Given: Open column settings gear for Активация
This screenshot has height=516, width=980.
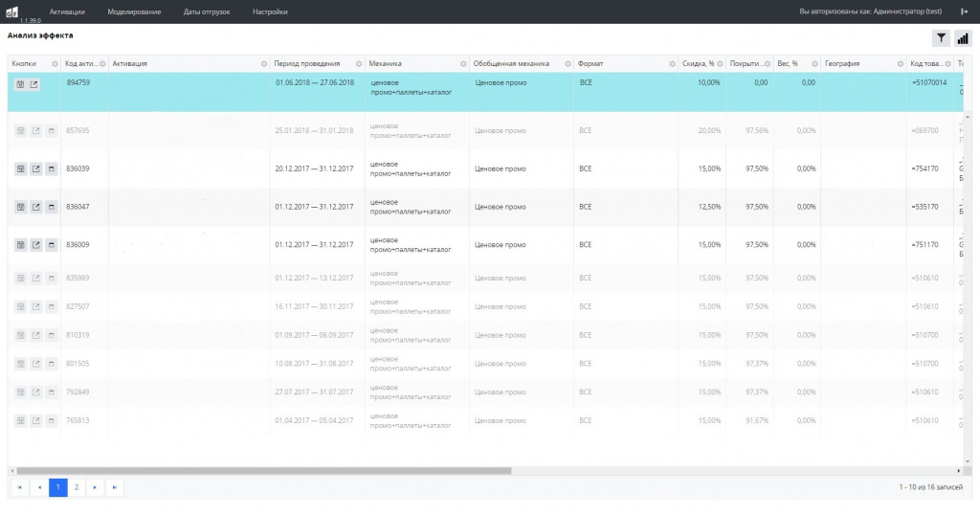Looking at the screenshot, I should [264, 64].
